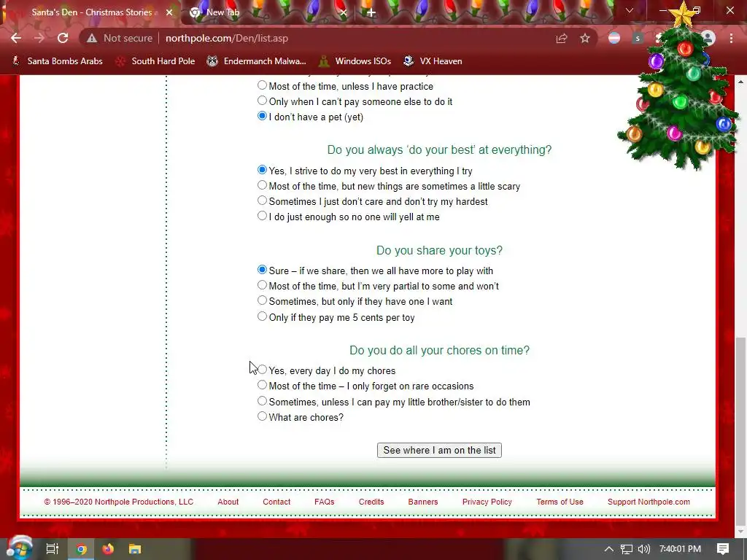
Task: Open File Explorer from the taskbar
Action: pos(135,549)
